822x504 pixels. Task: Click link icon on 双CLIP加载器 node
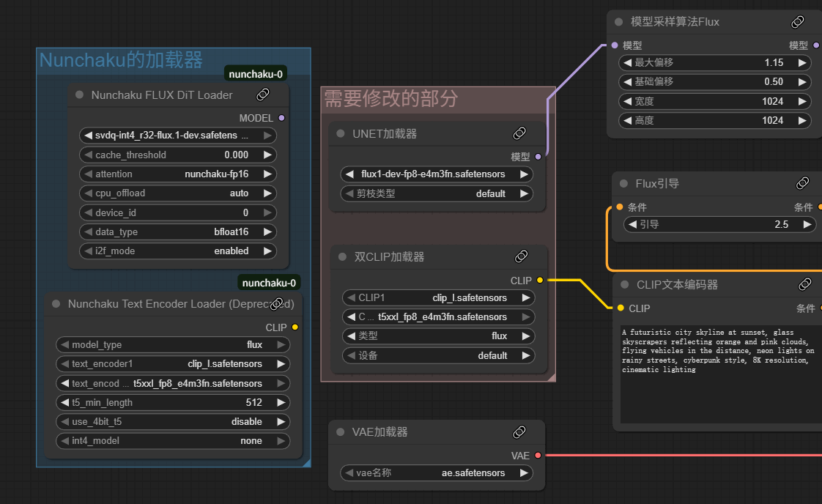tap(522, 256)
